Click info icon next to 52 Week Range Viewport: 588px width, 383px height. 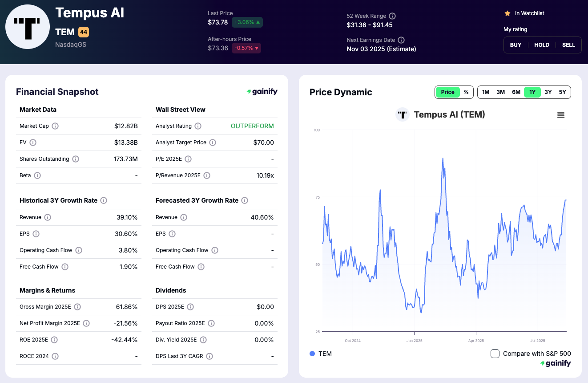pyautogui.click(x=392, y=16)
